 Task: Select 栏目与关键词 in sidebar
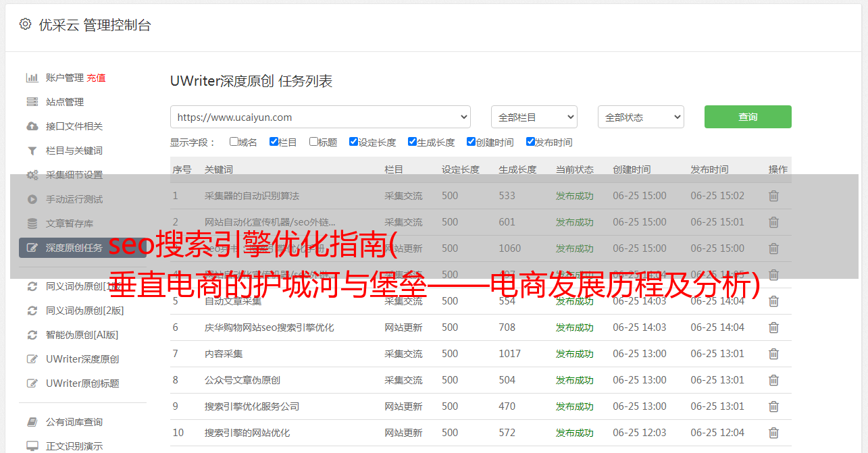click(74, 151)
